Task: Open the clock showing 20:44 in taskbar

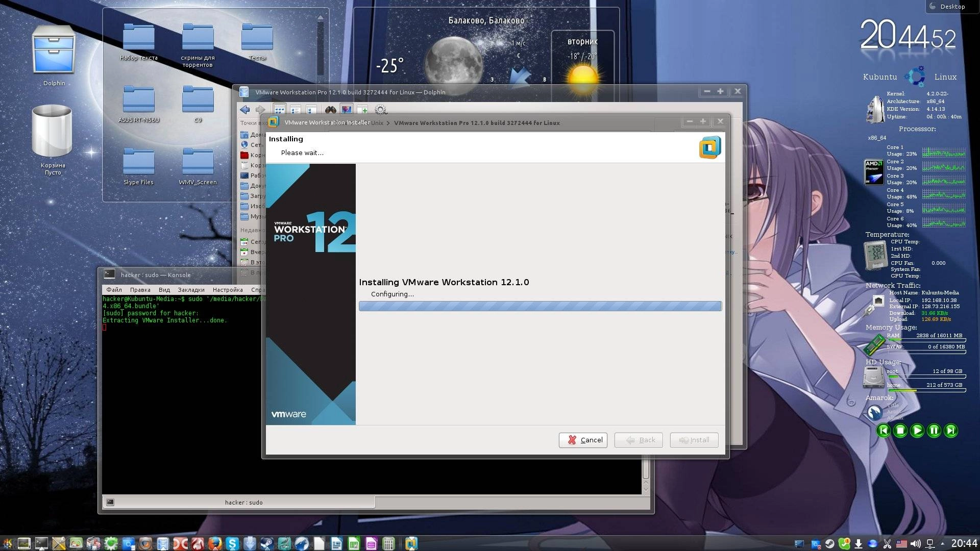Action: 964,543
